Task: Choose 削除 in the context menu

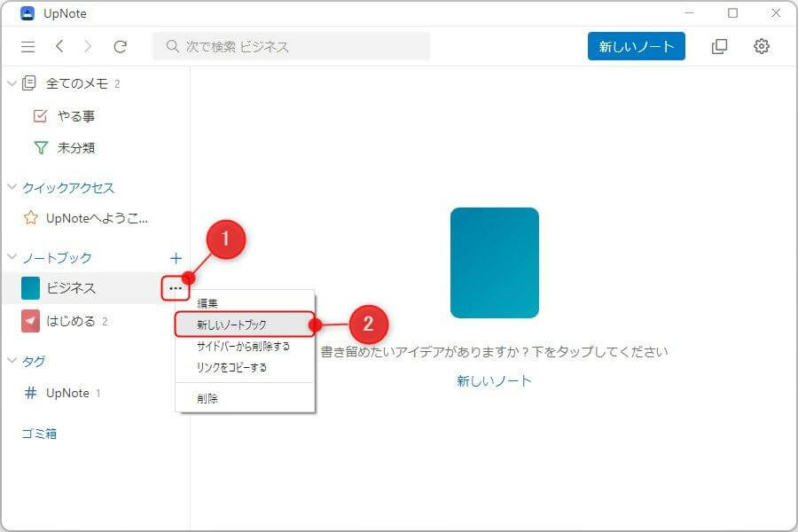Action: pyautogui.click(x=246, y=399)
